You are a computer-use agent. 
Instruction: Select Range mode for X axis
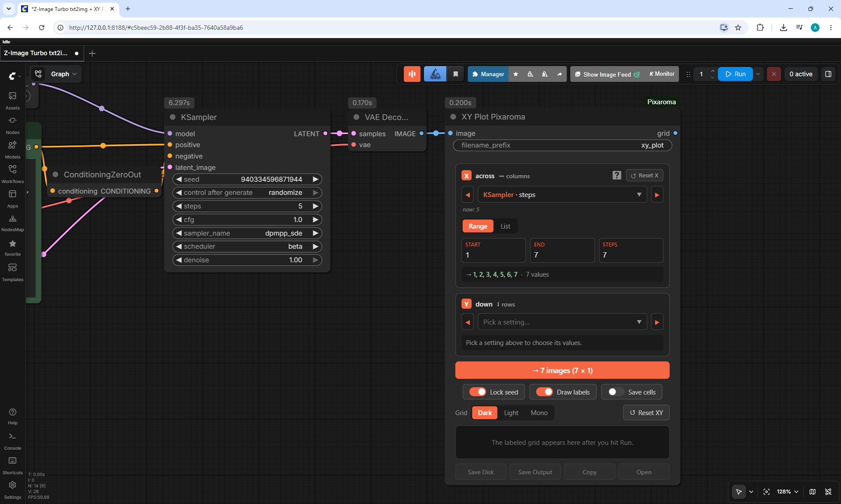tap(478, 226)
